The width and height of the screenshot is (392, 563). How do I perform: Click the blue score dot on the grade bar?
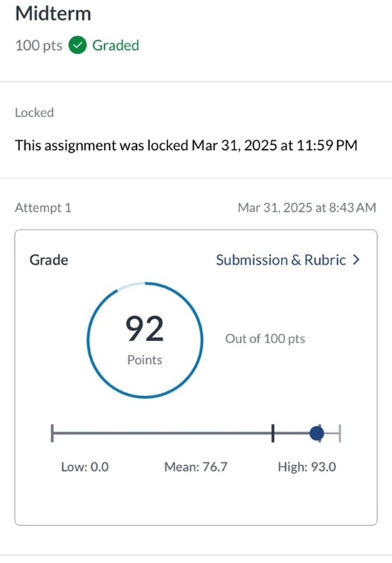(x=316, y=433)
